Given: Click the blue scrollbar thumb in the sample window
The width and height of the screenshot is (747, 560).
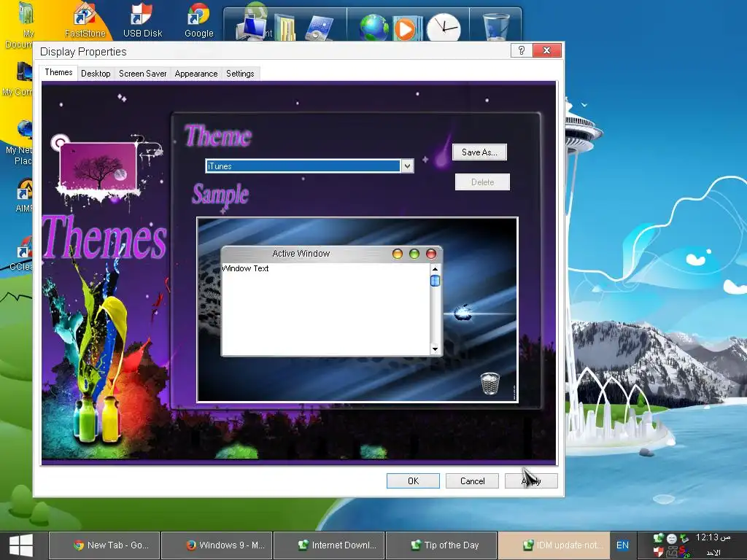Looking at the screenshot, I should click(x=435, y=281).
